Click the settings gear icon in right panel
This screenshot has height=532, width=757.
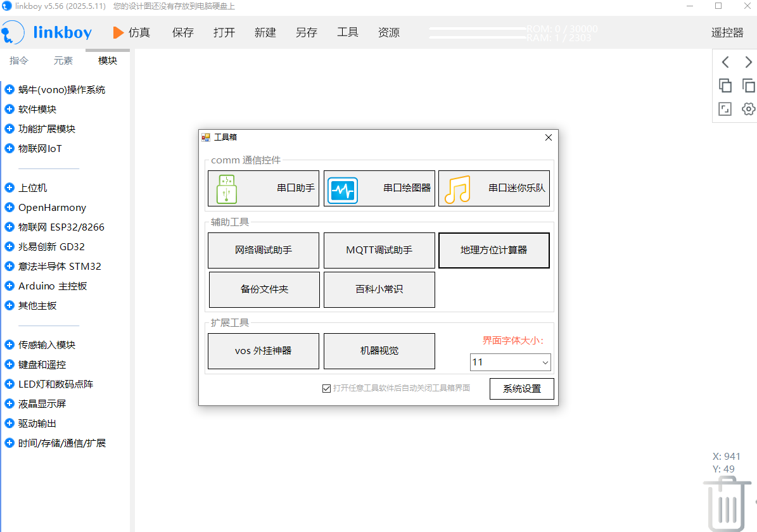coord(748,109)
